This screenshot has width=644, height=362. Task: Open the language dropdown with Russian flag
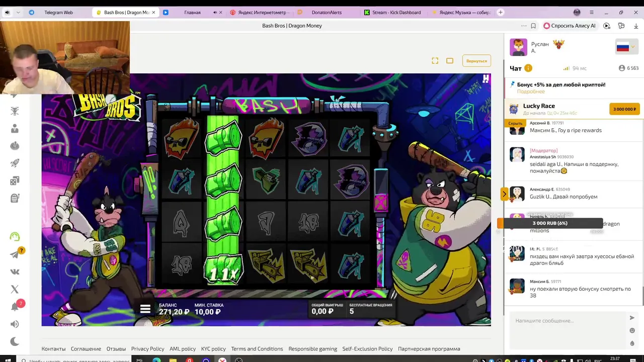[x=626, y=47]
